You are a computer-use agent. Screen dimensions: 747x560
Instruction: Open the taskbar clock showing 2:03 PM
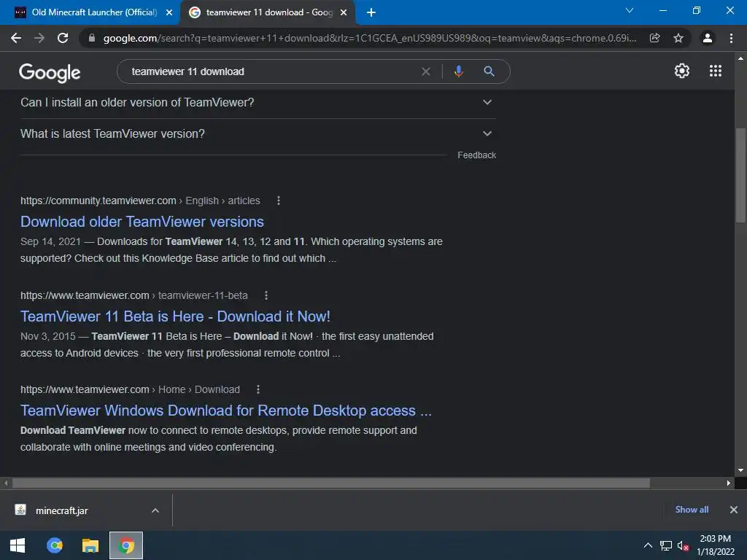click(x=716, y=545)
